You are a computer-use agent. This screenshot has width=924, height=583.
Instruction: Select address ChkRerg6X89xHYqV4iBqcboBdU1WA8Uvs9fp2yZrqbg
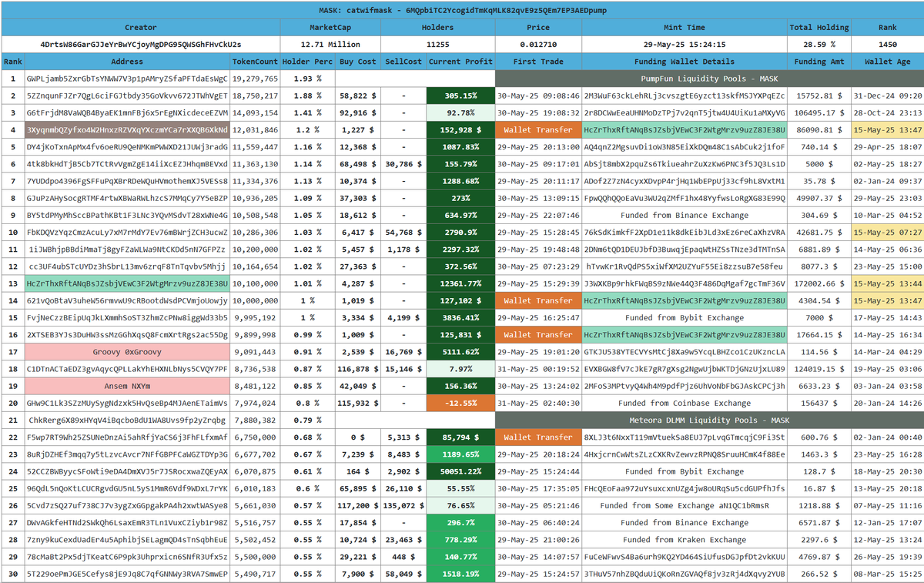click(127, 420)
